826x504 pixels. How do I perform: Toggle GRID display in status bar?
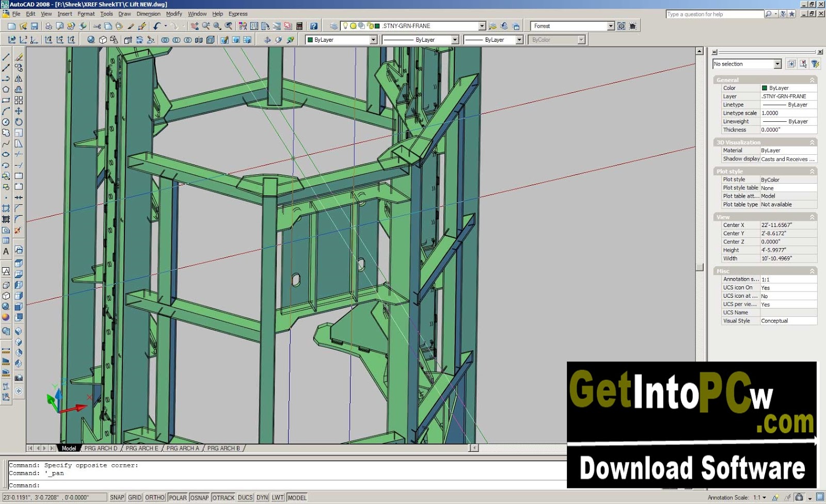pos(135,497)
